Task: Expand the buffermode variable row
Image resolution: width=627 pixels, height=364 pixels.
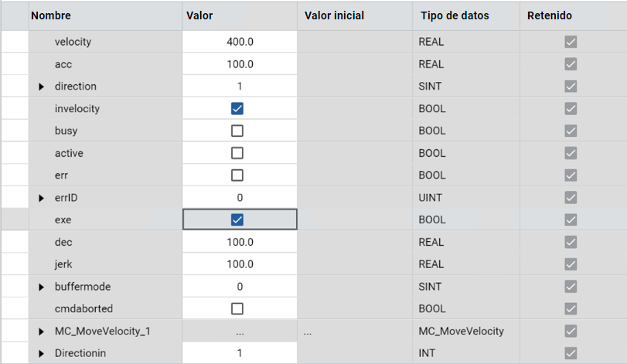Action: click(x=42, y=287)
